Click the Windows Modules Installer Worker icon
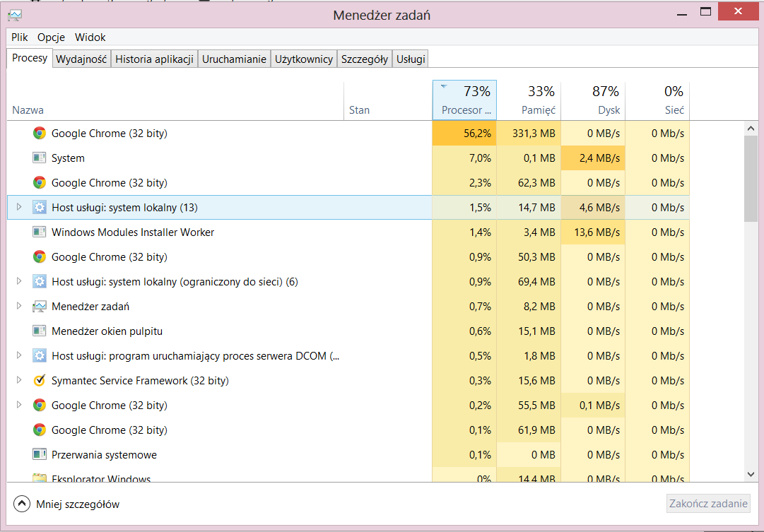Image resolution: width=764 pixels, height=532 pixels. pos(40,232)
